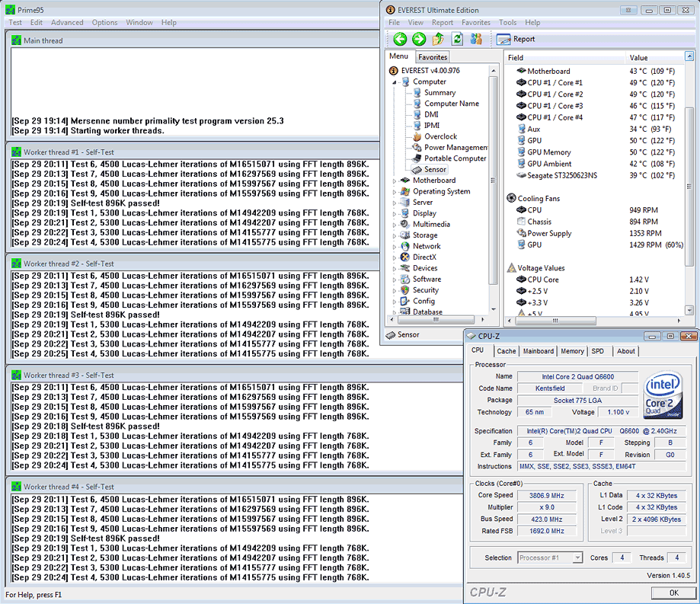Expand the Motherboard node in EVEREST tree

point(395,181)
